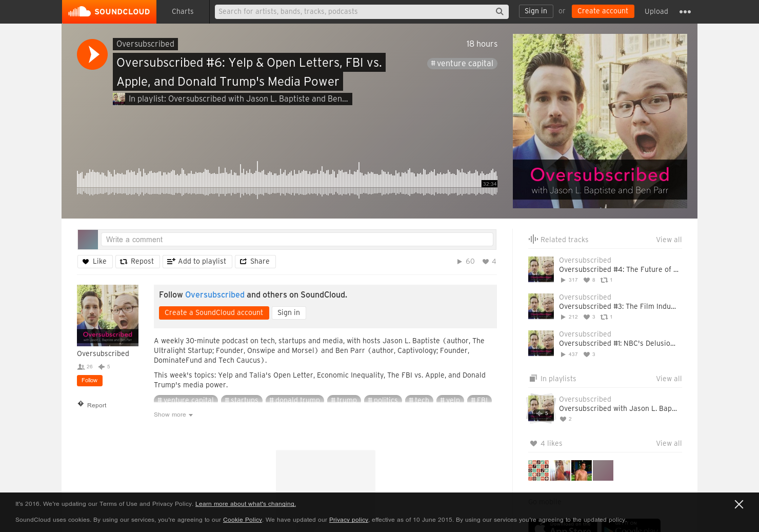The height and width of the screenshot is (532, 759).
Task: Click the 60 plays counter
Action: (x=466, y=262)
